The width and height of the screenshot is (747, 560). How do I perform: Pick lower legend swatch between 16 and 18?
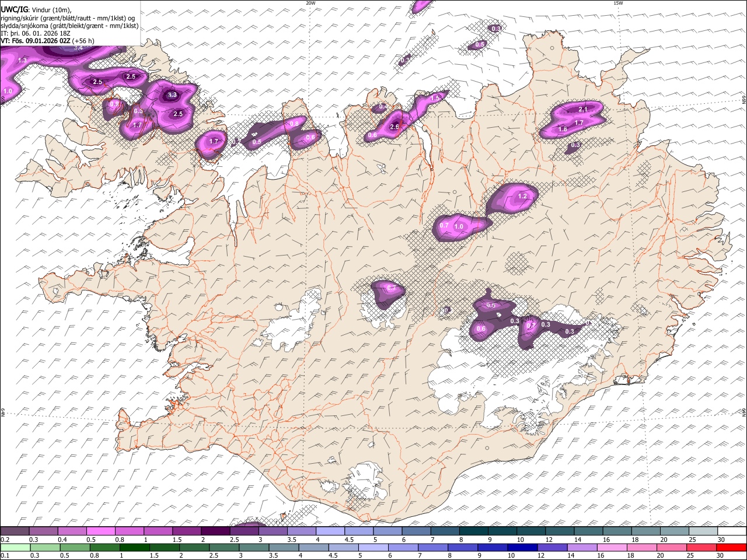tap(613, 547)
